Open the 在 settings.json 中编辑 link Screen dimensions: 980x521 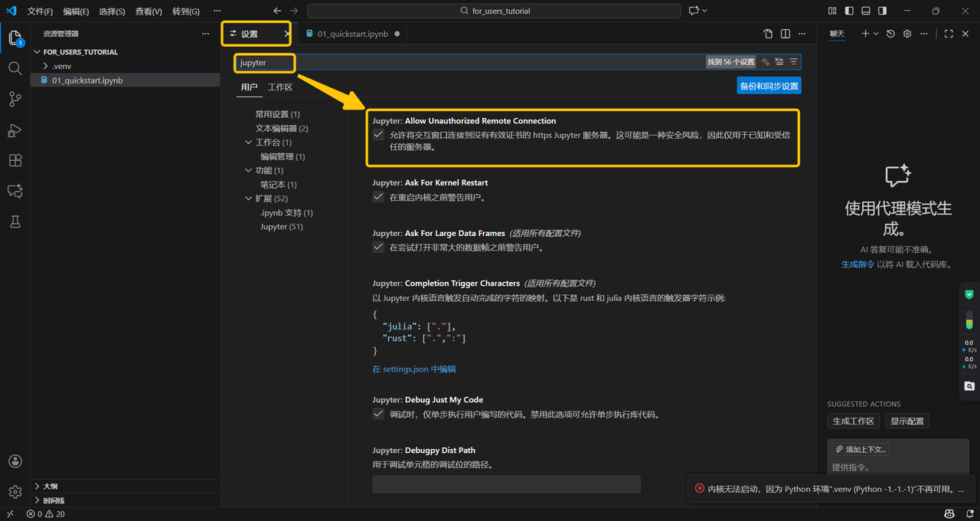click(413, 369)
